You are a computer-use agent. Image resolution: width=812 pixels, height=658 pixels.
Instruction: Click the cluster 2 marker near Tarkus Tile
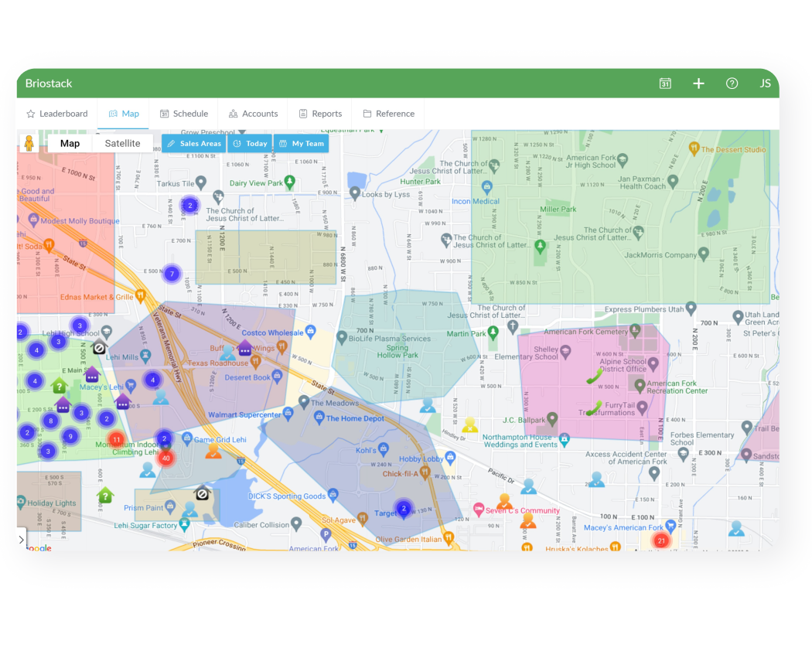click(190, 206)
